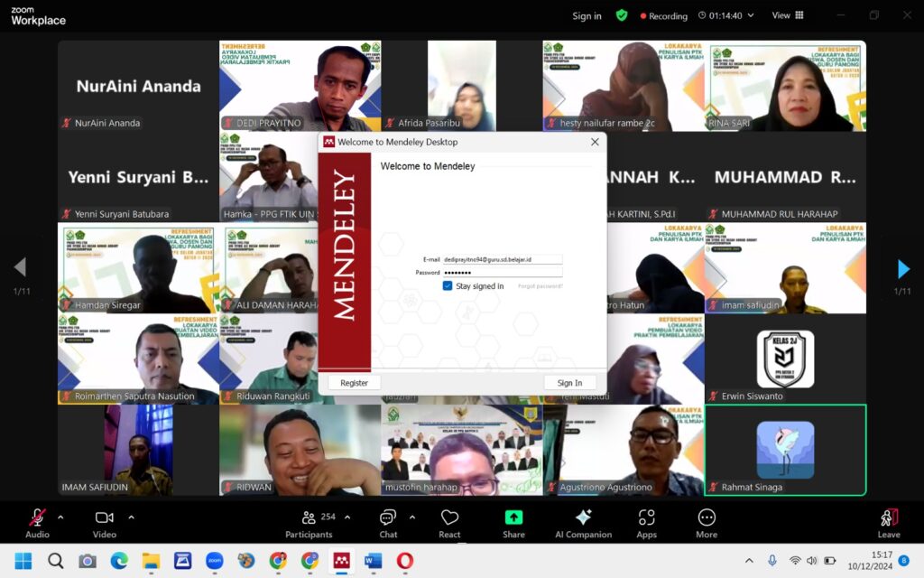
Task: Open the View layout menu
Action: [x=788, y=15]
